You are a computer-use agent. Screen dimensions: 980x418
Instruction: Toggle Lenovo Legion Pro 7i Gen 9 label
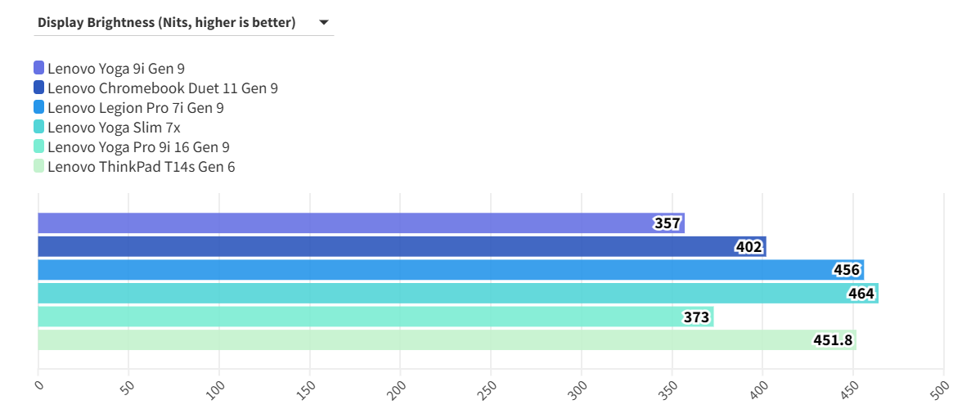click(136, 107)
